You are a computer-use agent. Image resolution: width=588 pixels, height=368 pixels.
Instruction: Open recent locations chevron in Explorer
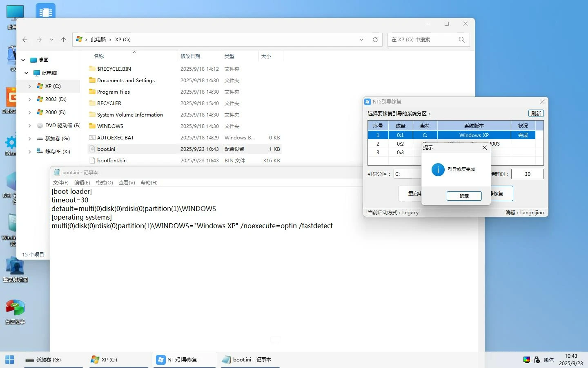[x=51, y=40]
